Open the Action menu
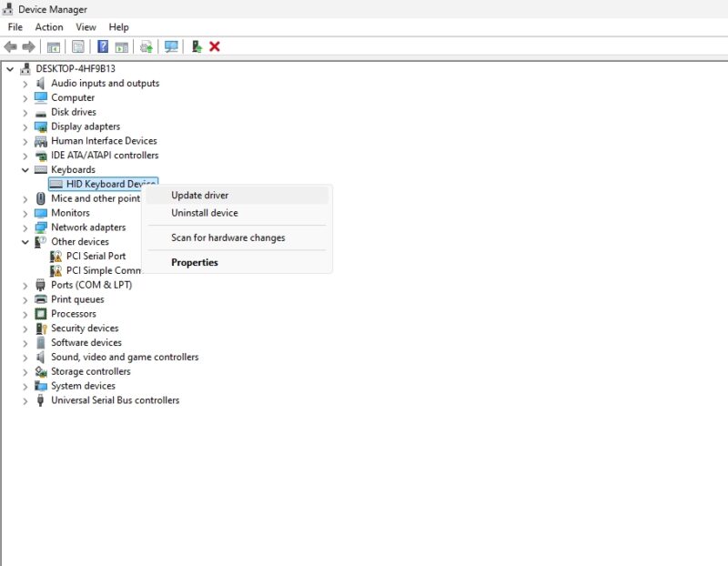 (49, 27)
